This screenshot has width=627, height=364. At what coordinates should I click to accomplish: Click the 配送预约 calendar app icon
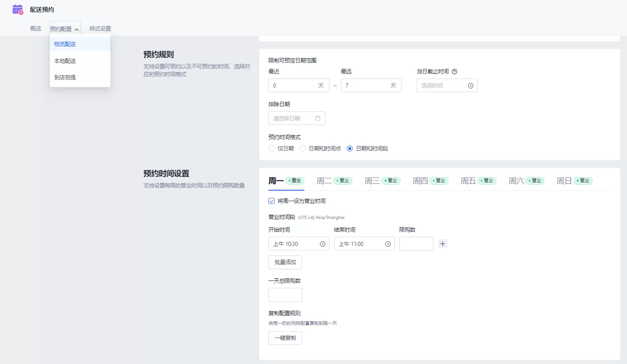coord(17,9)
